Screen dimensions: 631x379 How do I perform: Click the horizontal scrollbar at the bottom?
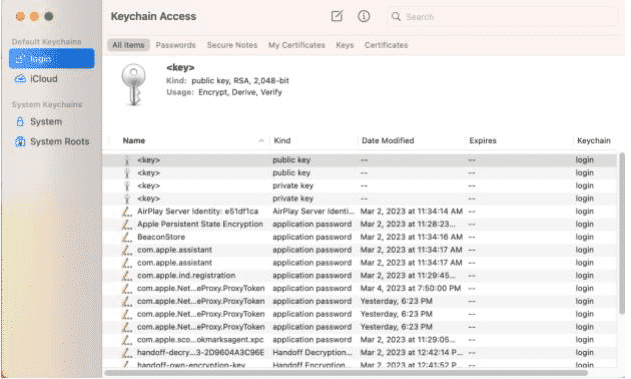click(346, 373)
